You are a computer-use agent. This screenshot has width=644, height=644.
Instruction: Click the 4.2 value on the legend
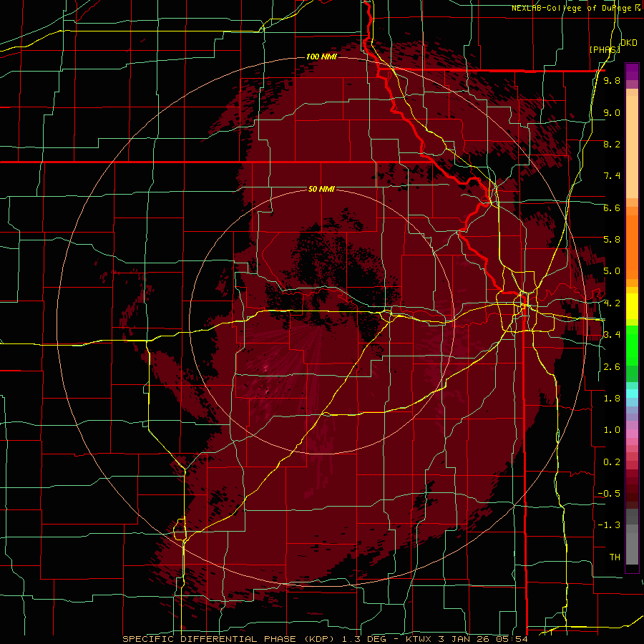point(612,303)
